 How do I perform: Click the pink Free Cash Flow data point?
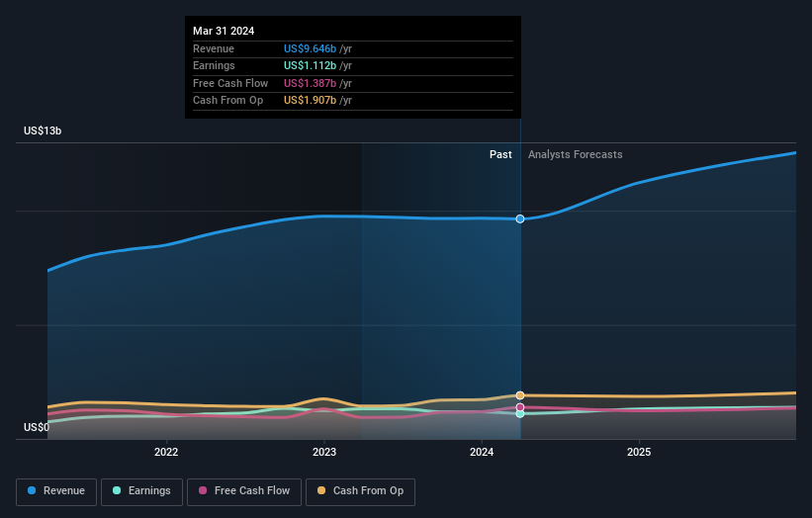pos(520,407)
